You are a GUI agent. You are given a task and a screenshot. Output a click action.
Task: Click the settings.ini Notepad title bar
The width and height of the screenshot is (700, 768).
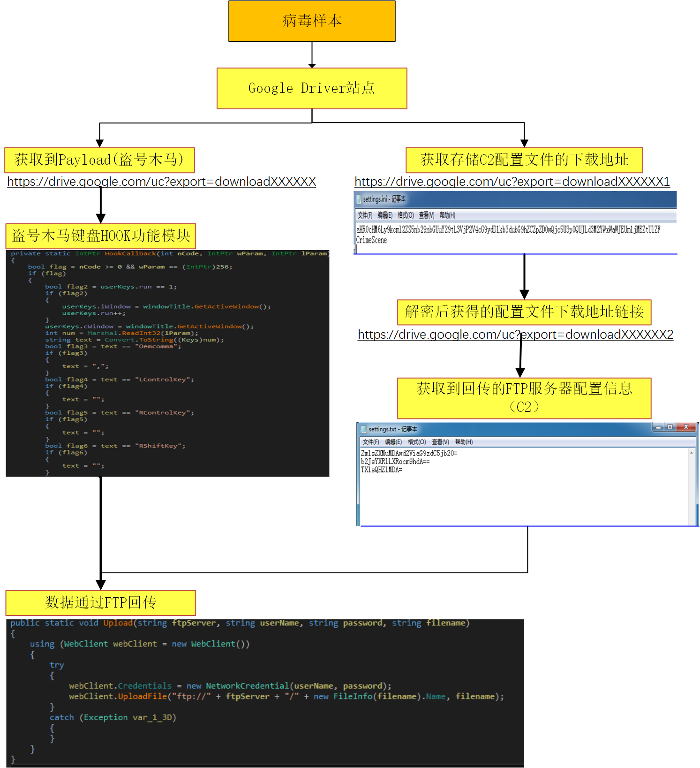click(515, 199)
